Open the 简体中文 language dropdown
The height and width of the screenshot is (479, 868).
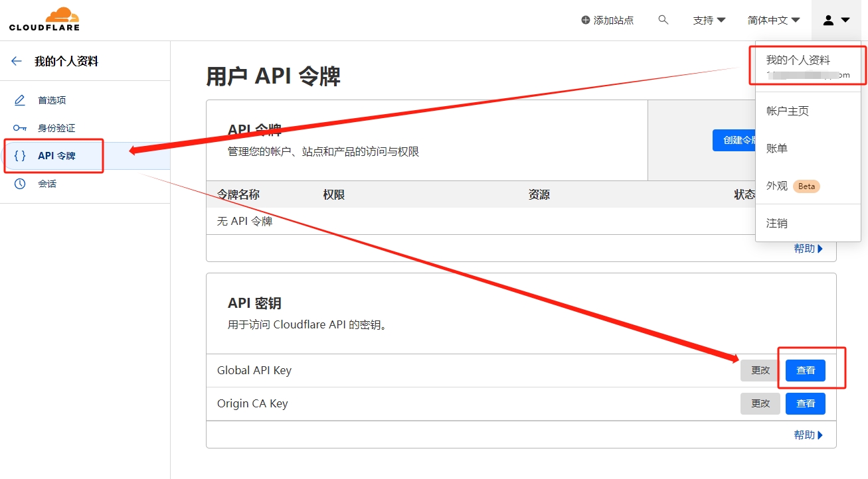(773, 21)
